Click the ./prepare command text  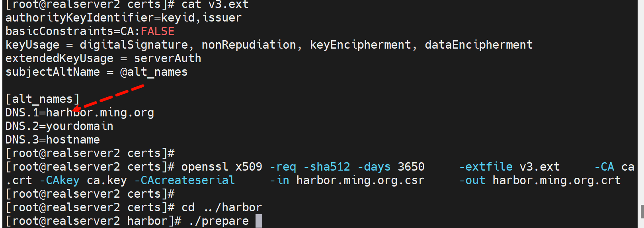(x=219, y=221)
